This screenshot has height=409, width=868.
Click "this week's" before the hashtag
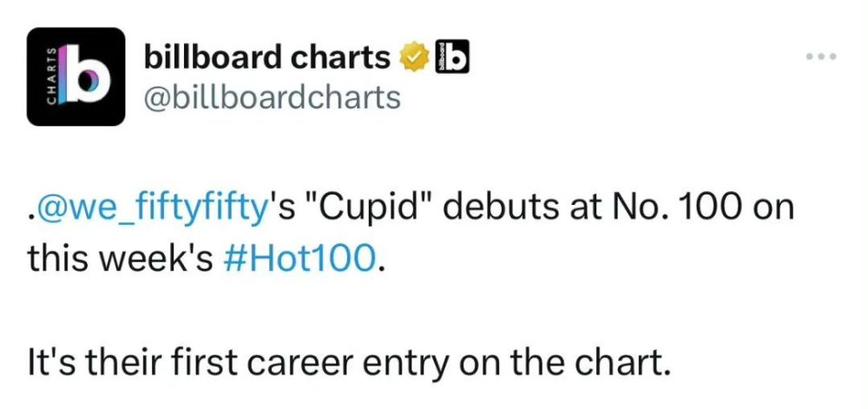[x=120, y=258]
